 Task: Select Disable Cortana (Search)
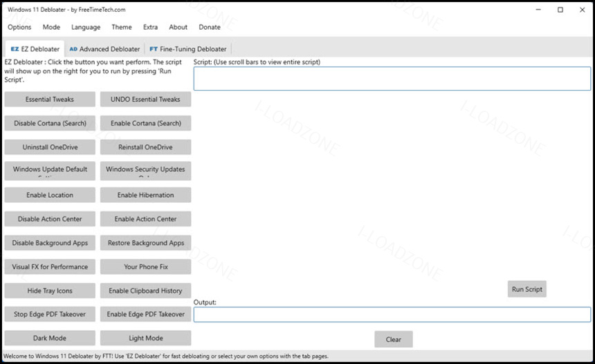point(50,123)
